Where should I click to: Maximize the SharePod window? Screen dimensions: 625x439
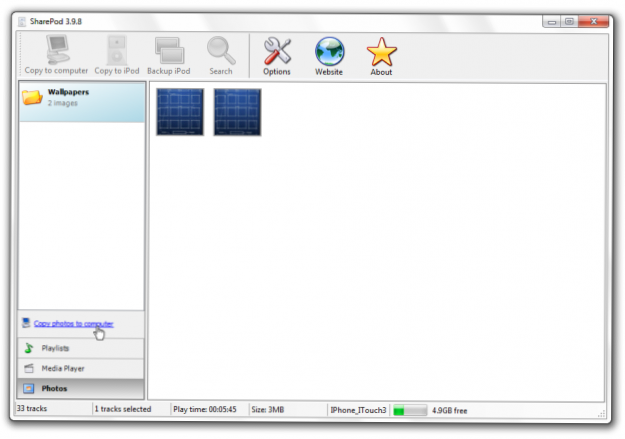point(569,21)
